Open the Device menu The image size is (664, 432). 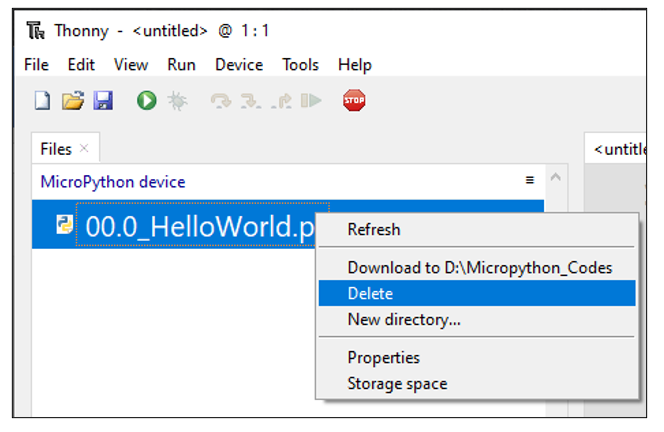click(x=239, y=65)
